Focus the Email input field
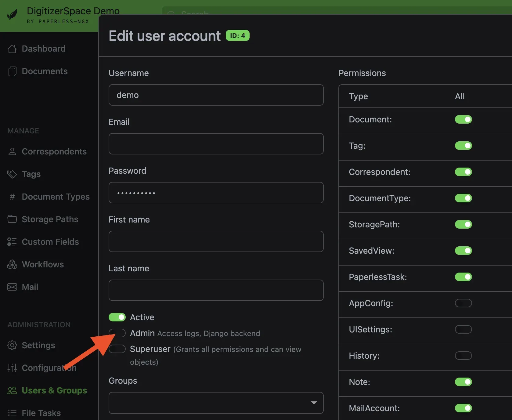The height and width of the screenshot is (420, 512). coord(216,144)
